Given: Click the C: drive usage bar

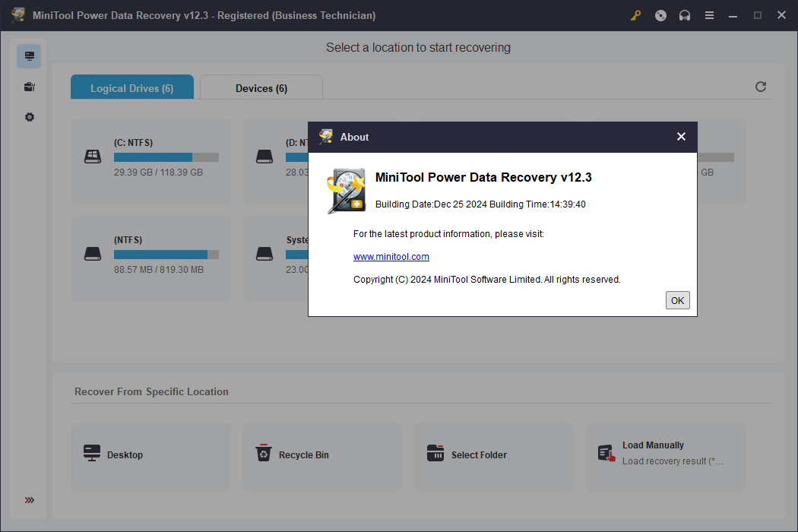Looking at the screenshot, I should point(166,157).
